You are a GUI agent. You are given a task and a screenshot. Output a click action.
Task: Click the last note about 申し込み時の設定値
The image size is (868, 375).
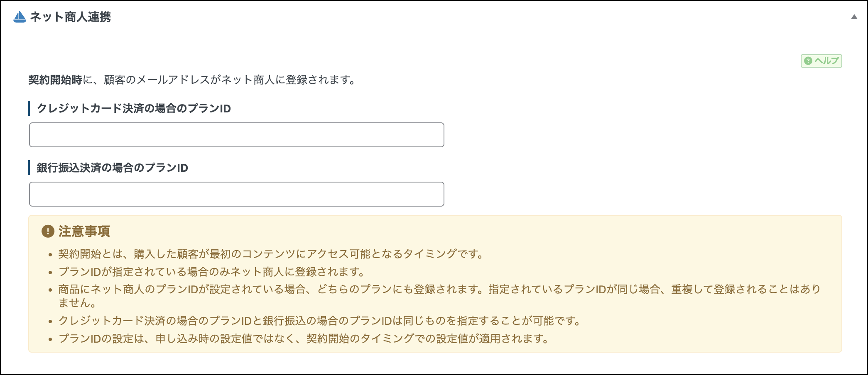pyautogui.click(x=304, y=338)
